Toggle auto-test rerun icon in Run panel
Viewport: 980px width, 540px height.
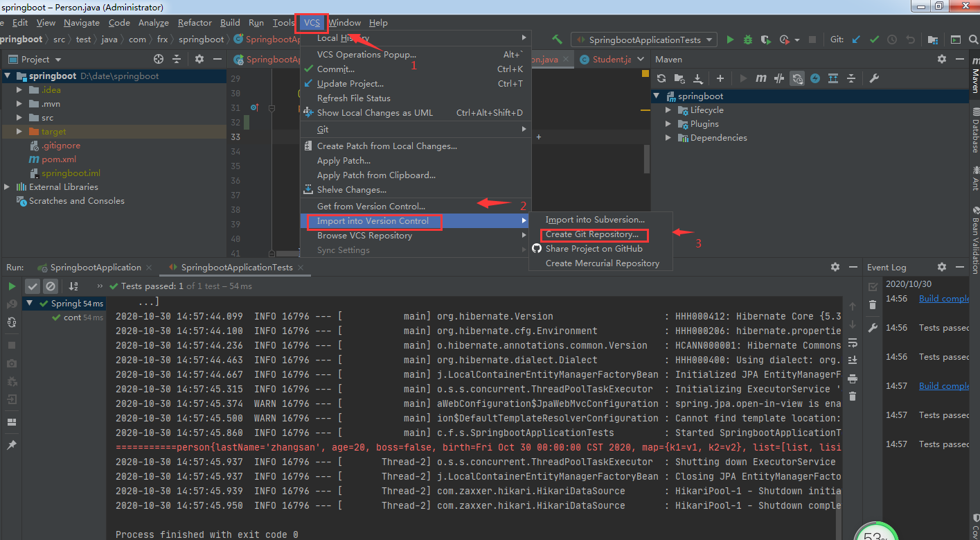pos(12,322)
